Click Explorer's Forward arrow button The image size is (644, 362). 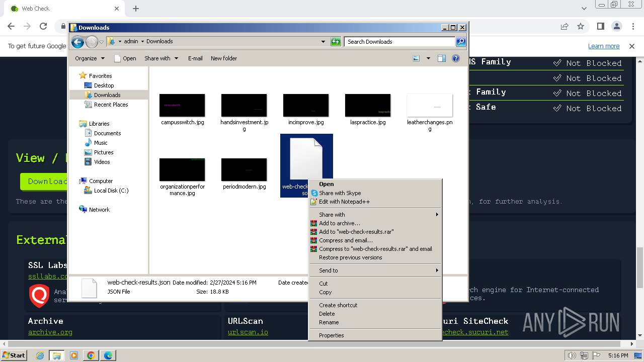click(92, 42)
